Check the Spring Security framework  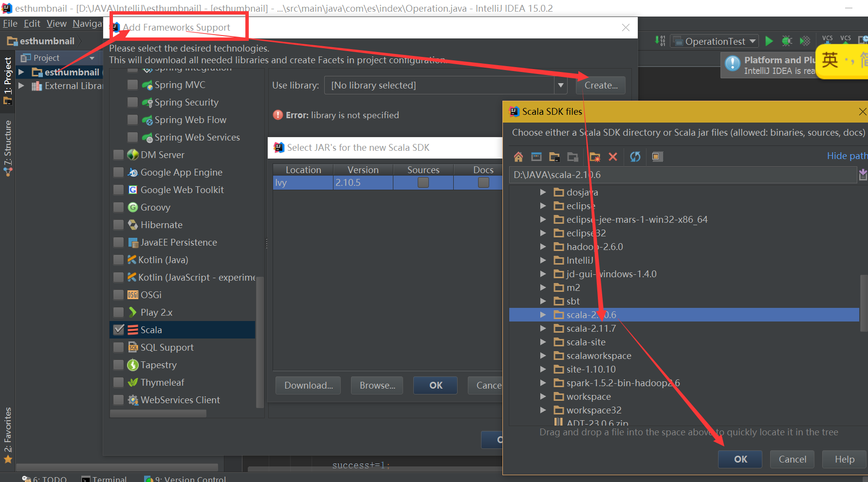132,103
